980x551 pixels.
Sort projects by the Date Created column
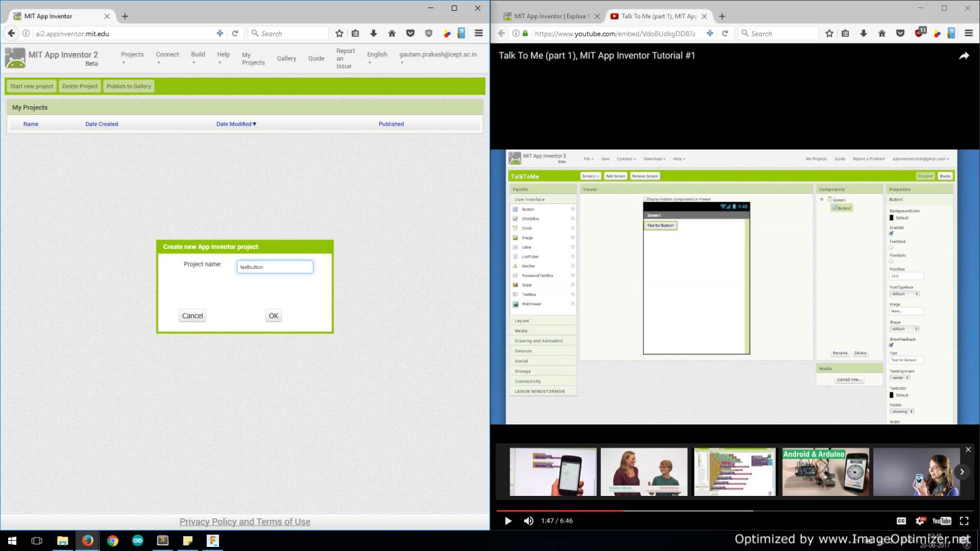pyautogui.click(x=101, y=124)
